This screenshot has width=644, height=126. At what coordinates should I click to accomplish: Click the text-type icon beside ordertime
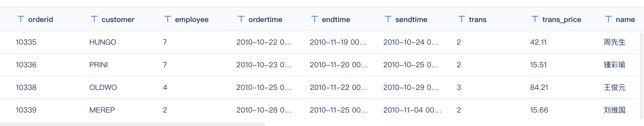click(241, 19)
